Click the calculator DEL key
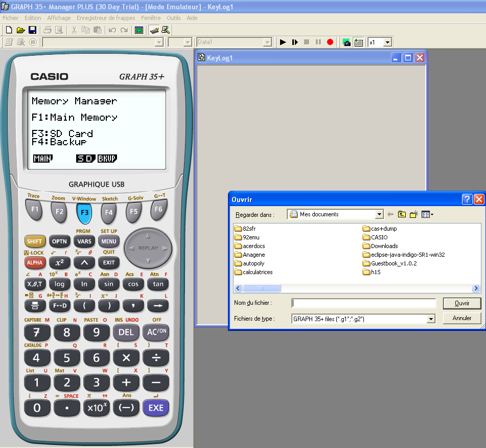Image resolution: width=486 pixels, height=448 pixels. point(126,332)
